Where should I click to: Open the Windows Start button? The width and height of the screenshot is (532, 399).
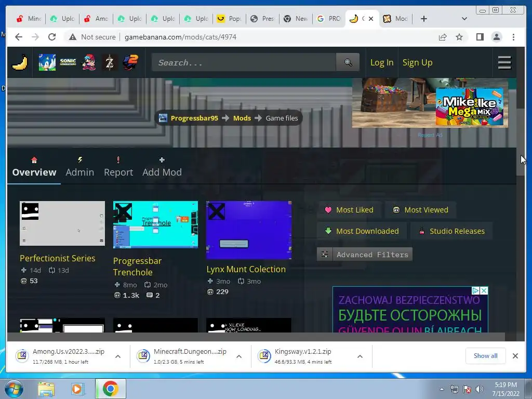(14, 389)
